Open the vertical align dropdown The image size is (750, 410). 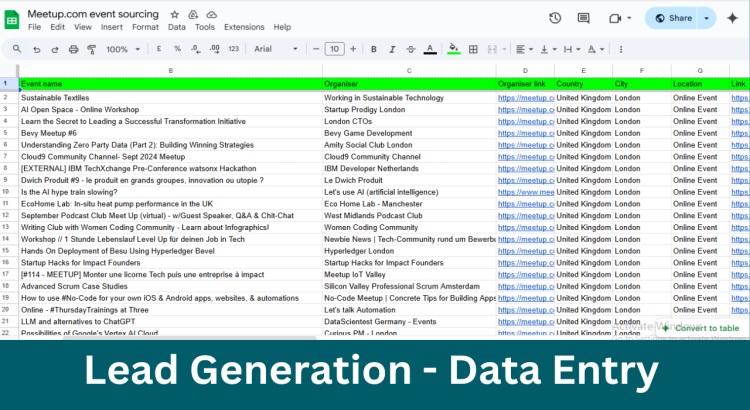pyautogui.click(x=548, y=49)
